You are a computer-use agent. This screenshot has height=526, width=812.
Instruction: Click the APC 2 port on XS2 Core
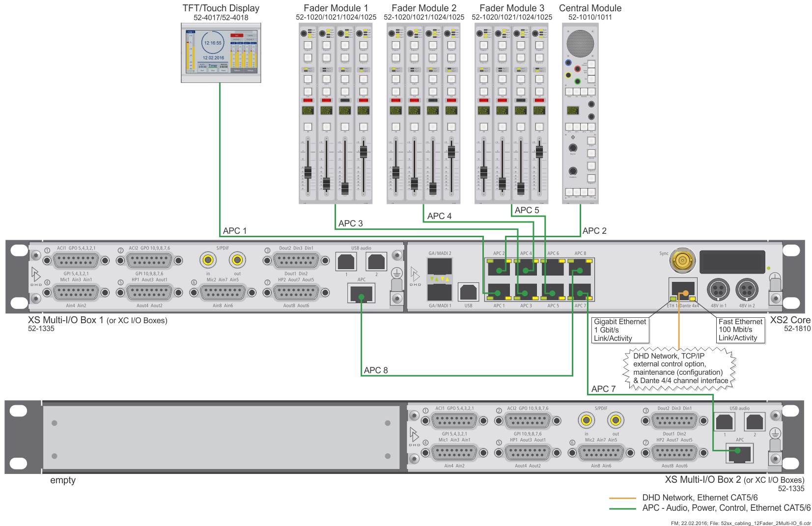click(499, 267)
